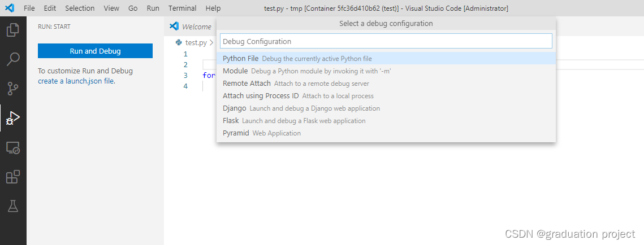The height and width of the screenshot is (245, 644).
Task: Click the blue Run and Debug button
Action: click(x=96, y=51)
